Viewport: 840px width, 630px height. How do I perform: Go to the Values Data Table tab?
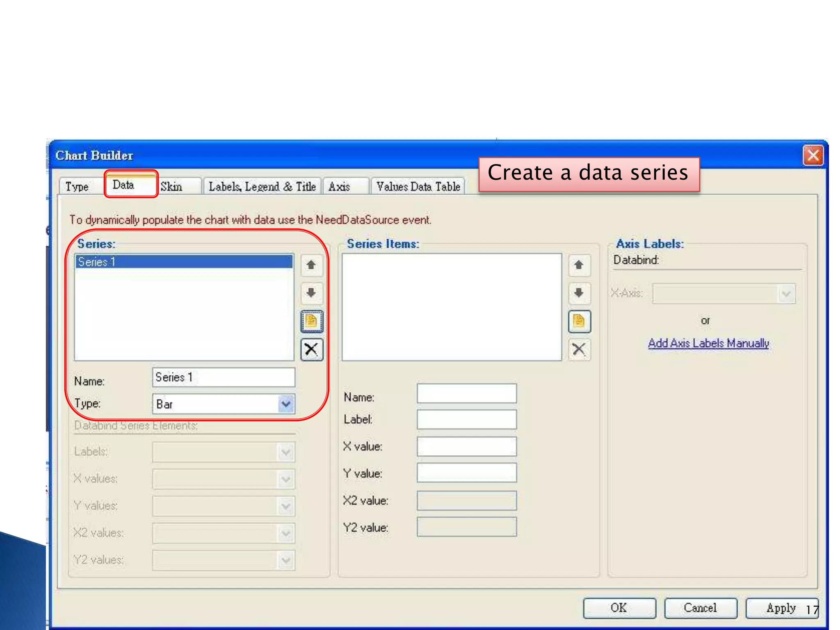[418, 187]
